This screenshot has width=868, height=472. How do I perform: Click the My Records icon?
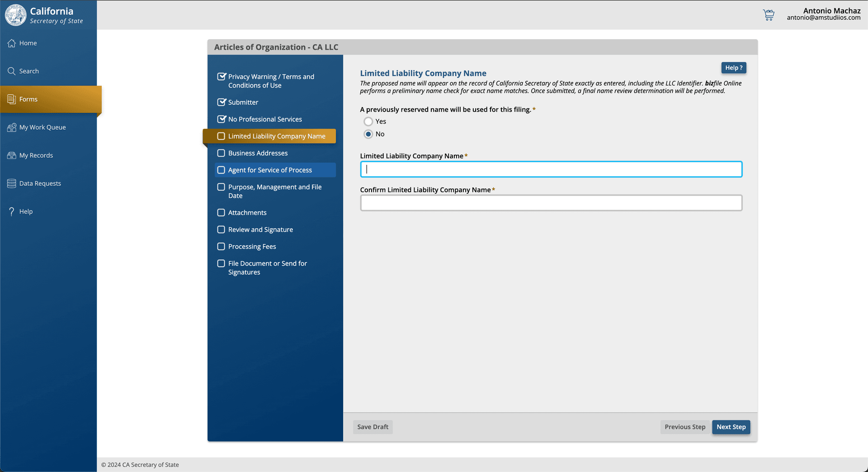click(x=12, y=155)
